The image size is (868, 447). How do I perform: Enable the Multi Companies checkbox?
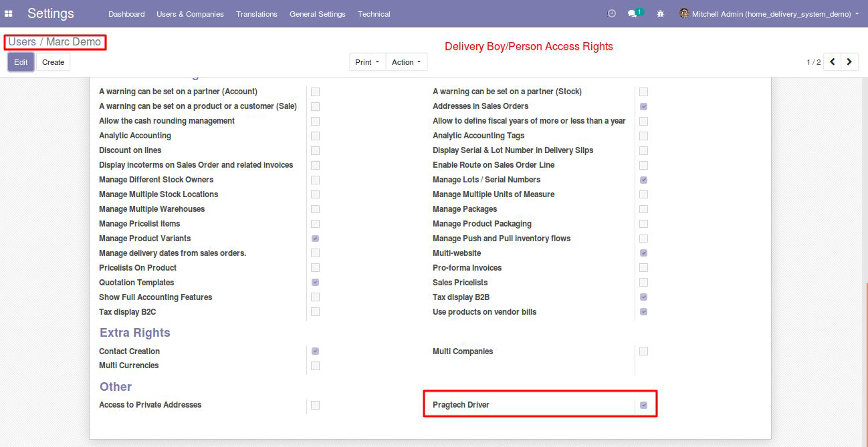[x=643, y=351]
